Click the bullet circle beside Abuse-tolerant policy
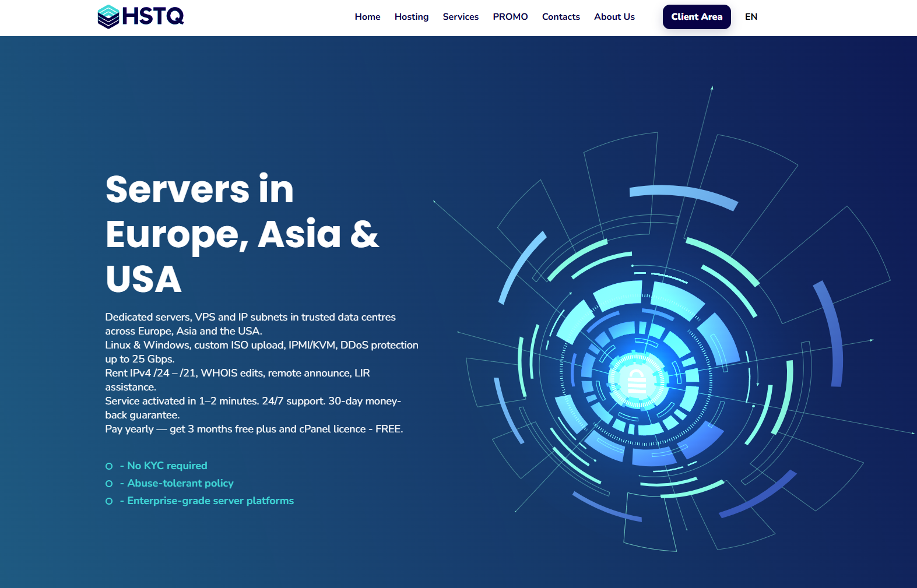 109,484
